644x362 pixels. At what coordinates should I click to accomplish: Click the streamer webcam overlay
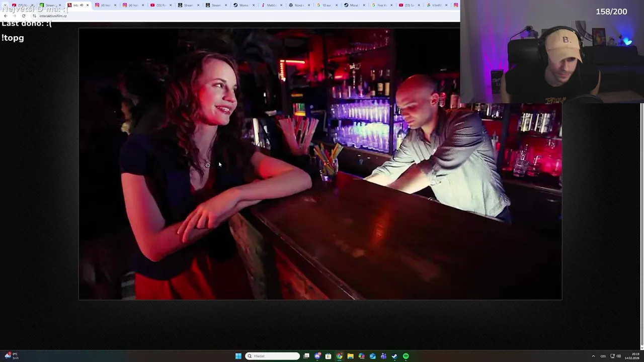point(552,51)
